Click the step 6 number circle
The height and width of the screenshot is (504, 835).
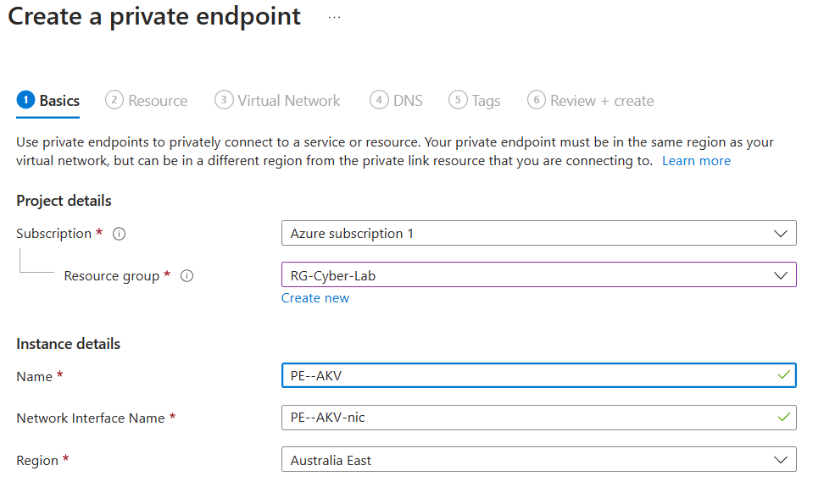(536, 100)
